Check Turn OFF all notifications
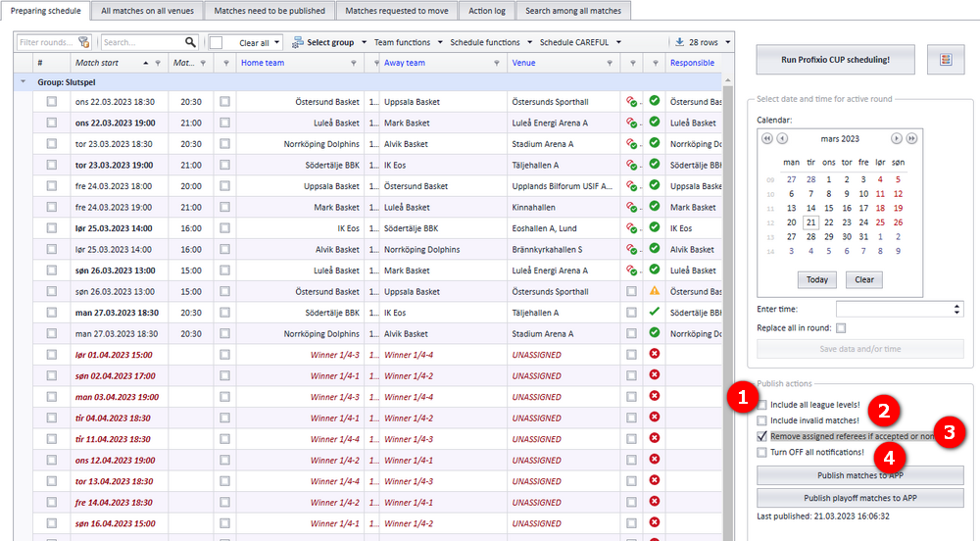The height and width of the screenshot is (541, 980). [761, 452]
